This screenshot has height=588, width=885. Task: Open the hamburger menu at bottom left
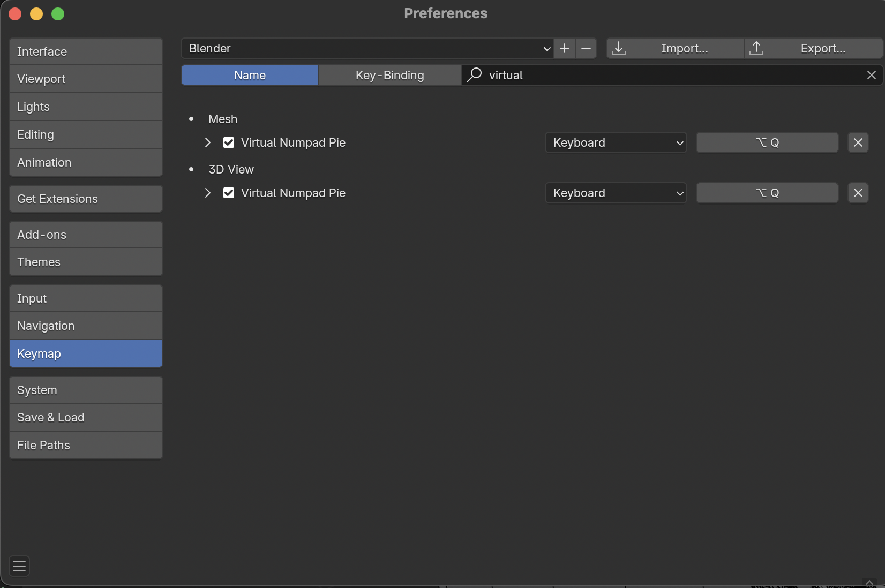tap(19, 566)
